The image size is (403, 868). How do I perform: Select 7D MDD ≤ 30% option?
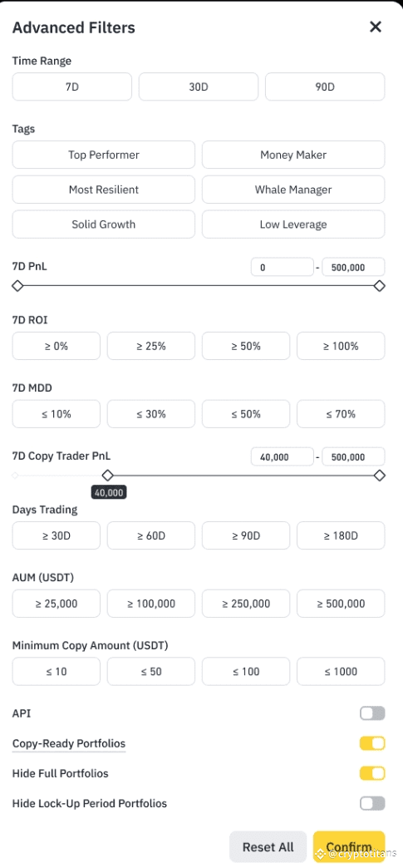pos(151,414)
